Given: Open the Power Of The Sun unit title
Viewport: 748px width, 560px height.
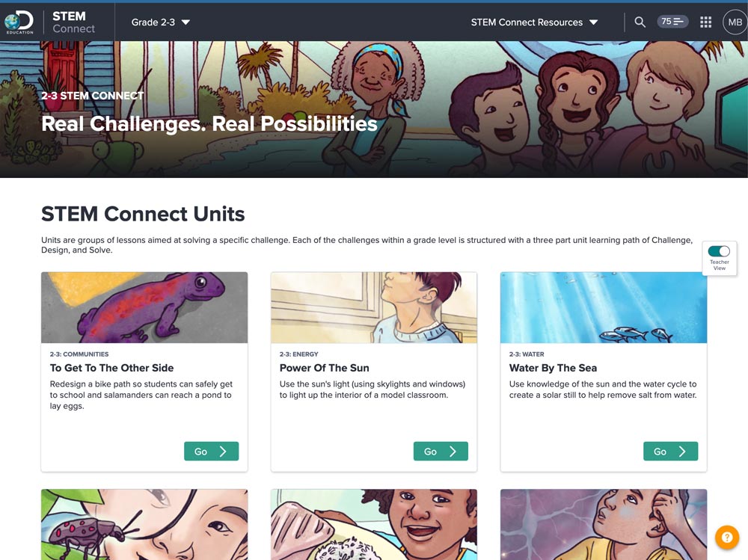Looking at the screenshot, I should (324, 368).
